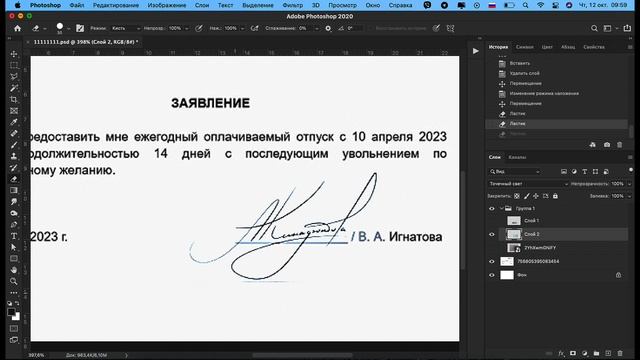Toggle lock transparent pixels
The width and height of the screenshot is (640, 360).
click(517, 196)
